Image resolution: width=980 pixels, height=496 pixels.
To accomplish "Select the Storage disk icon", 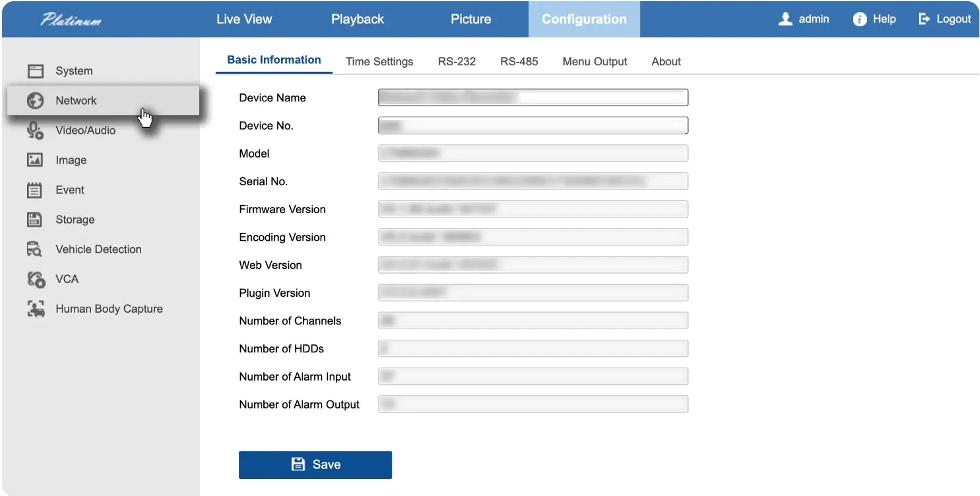I will 34,219.
